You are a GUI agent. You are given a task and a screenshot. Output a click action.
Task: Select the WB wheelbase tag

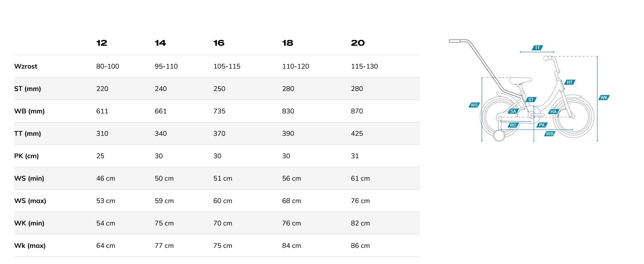click(549, 134)
